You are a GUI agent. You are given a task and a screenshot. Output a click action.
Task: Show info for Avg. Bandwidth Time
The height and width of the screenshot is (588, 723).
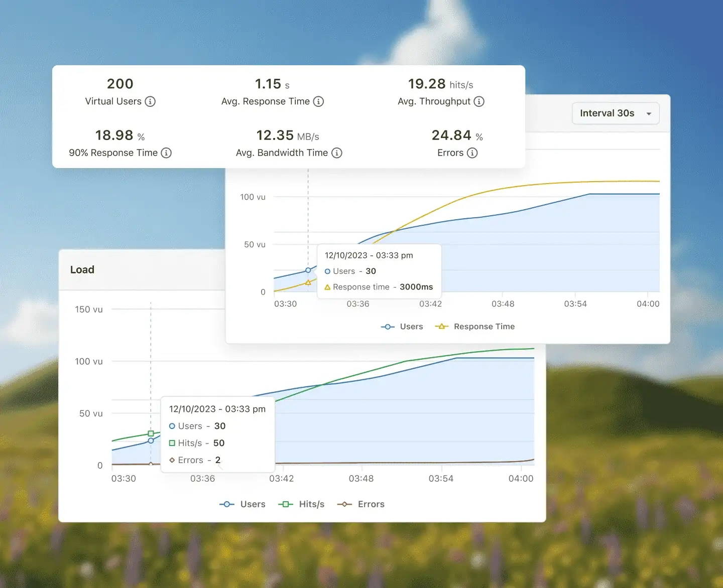(337, 153)
